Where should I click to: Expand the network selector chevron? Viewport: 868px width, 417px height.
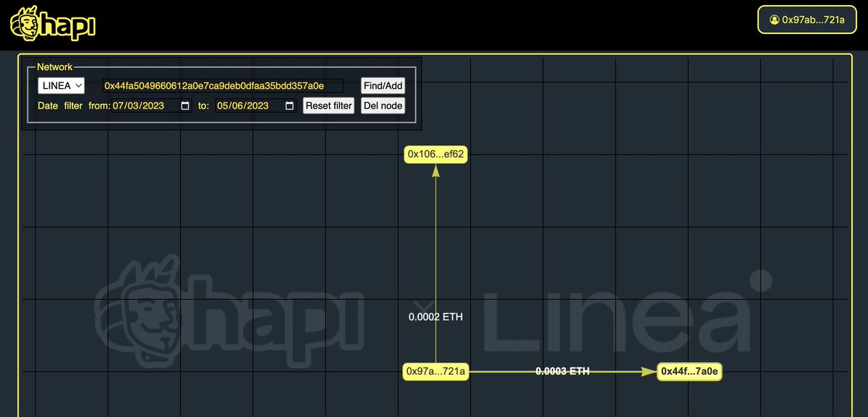coord(78,85)
